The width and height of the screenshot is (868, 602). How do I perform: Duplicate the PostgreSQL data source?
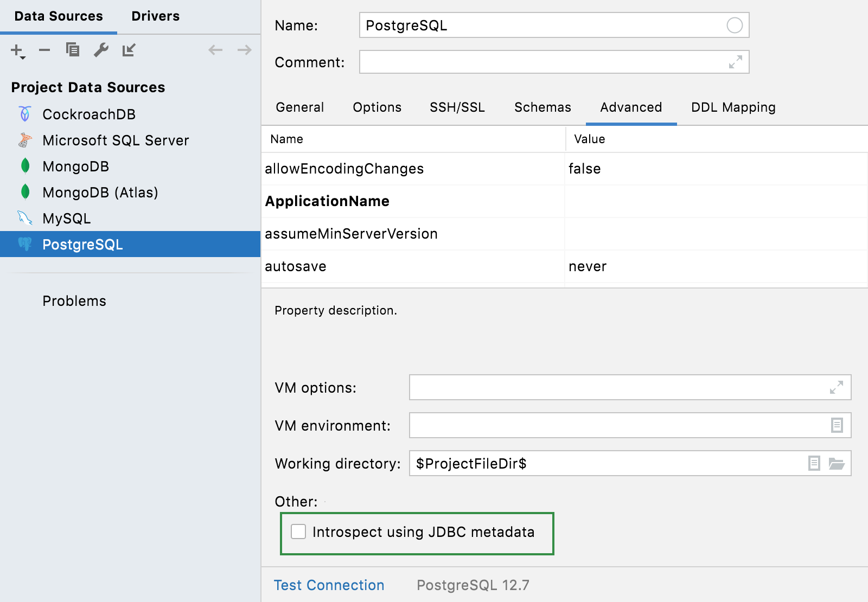72,50
